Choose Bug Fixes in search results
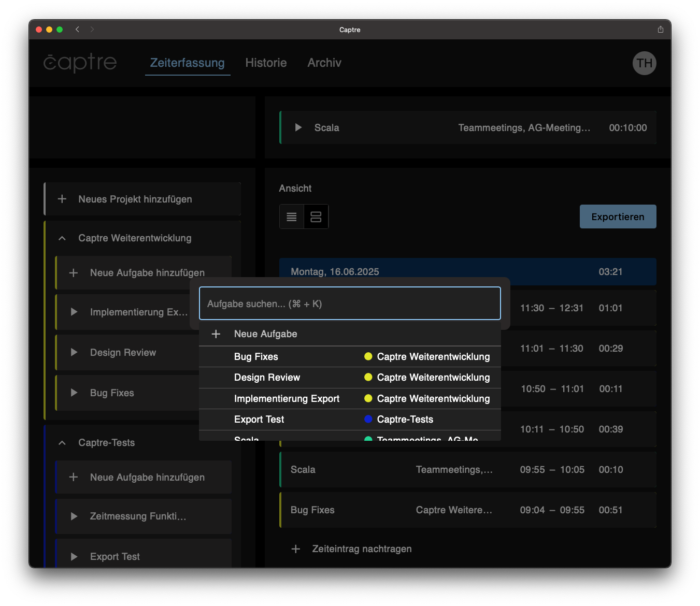The width and height of the screenshot is (700, 606). click(350, 356)
